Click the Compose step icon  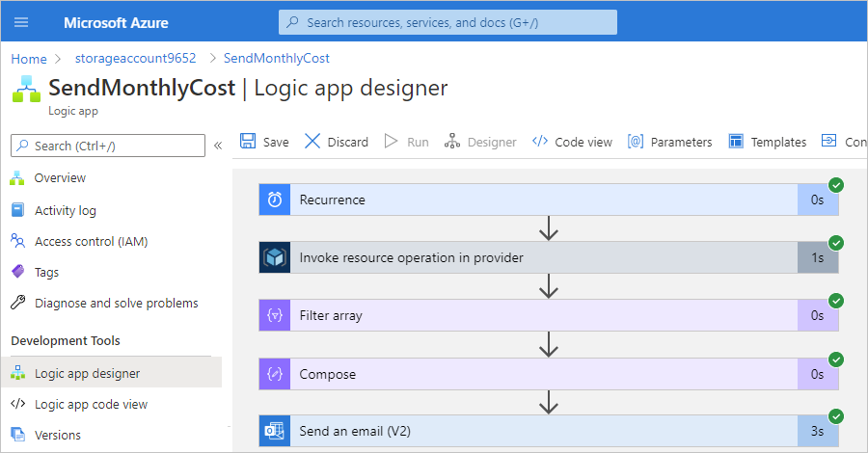pyautogui.click(x=275, y=374)
